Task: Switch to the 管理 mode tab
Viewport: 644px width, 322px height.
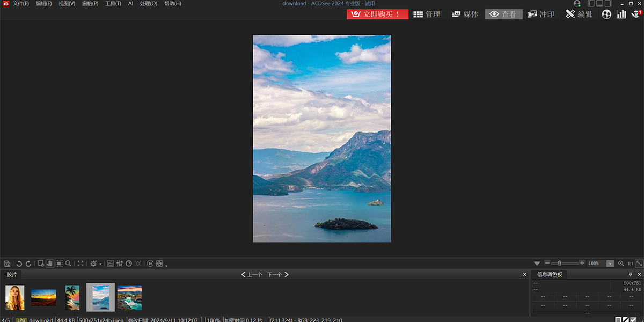Action: (427, 14)
